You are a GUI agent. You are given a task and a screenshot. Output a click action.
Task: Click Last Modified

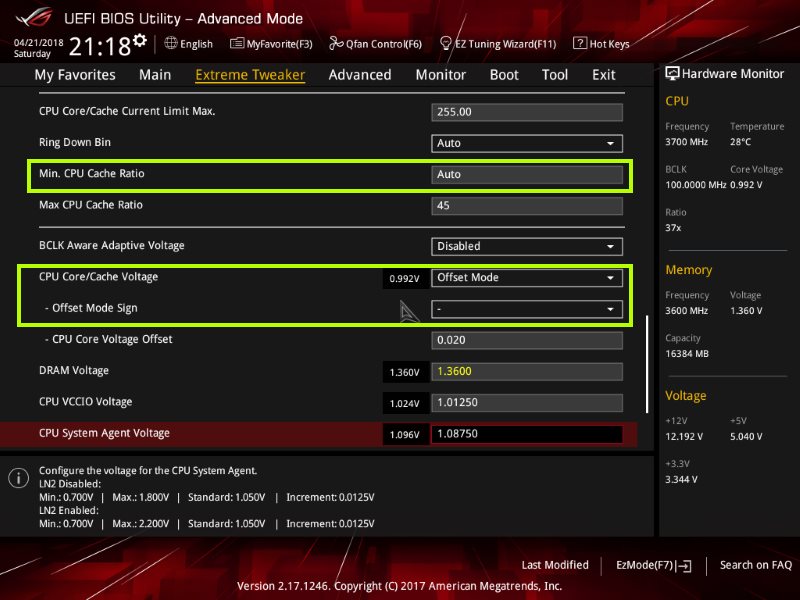[x=555, y=565]
